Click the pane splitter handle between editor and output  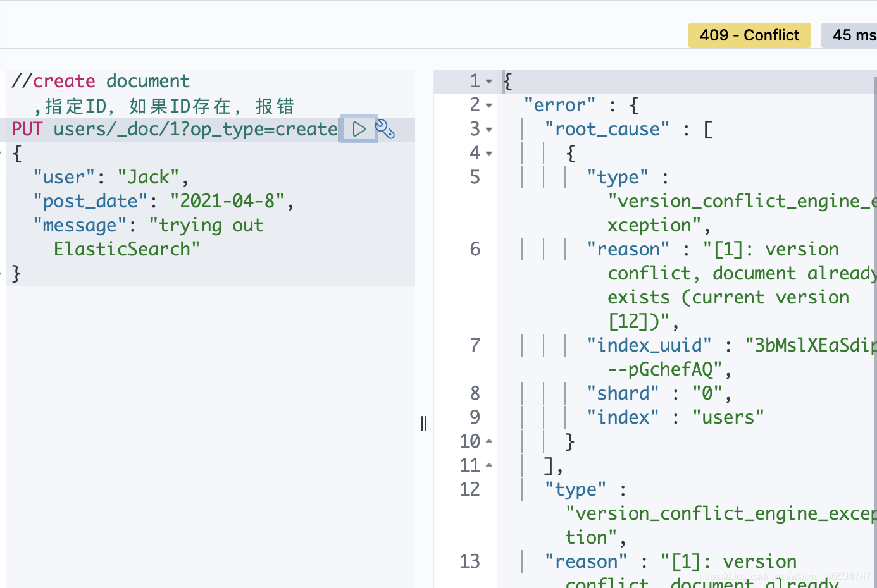(424, 424)
